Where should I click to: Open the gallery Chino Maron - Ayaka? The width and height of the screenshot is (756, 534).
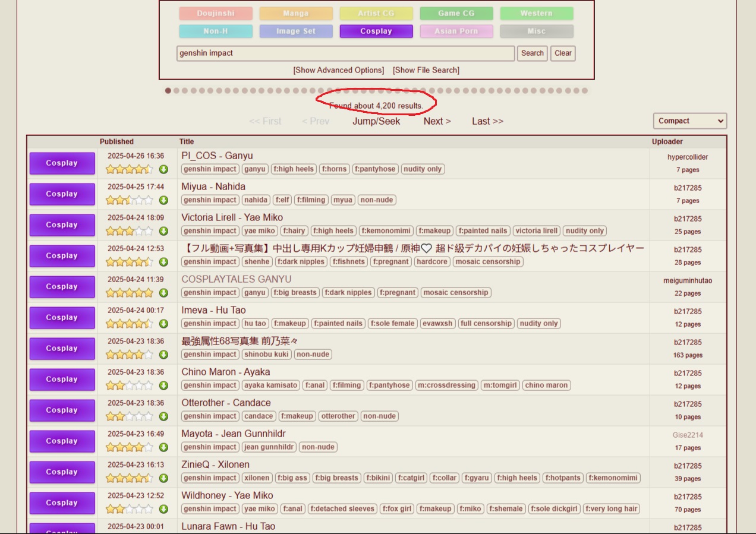click(x=226, y=372)
